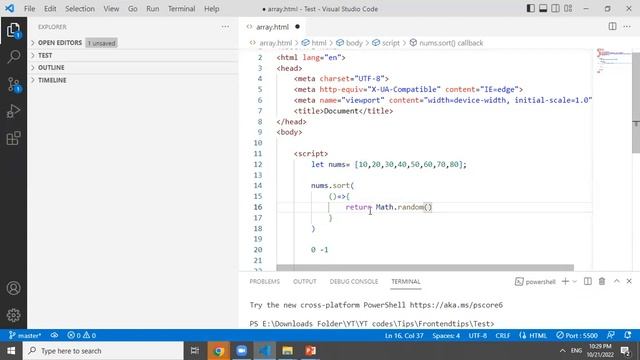Kill terminal with trash icon
The height and width of the screenshot is (360, 640).
click(602, 281)
